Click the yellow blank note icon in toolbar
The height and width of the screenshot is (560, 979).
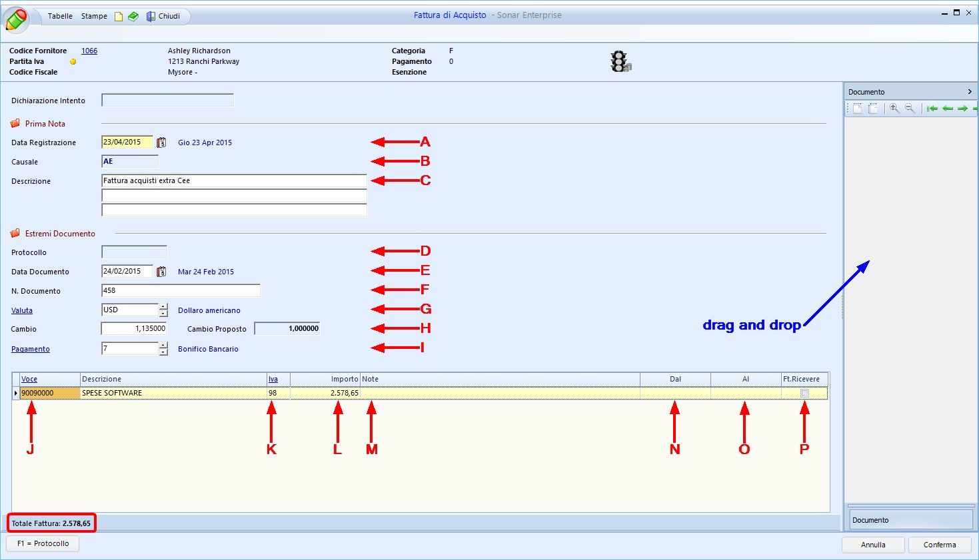point(119,17)
